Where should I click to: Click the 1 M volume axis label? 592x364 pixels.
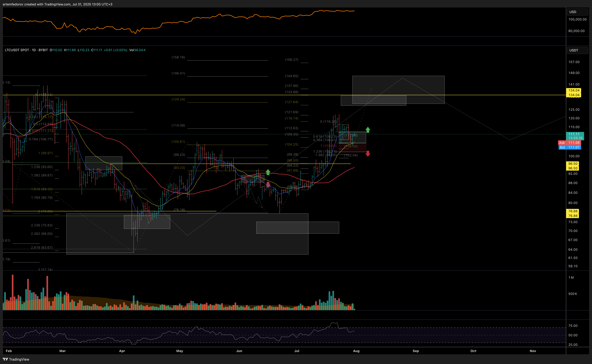571,278
